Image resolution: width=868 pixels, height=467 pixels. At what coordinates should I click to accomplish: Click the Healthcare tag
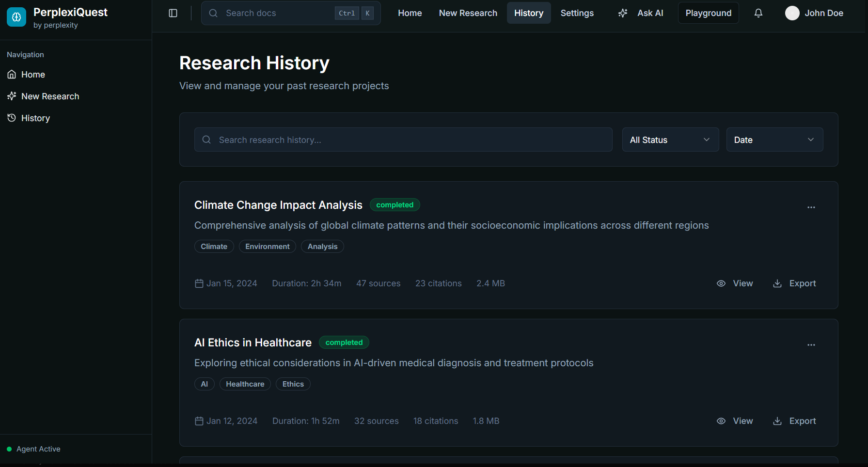(245, 384)
